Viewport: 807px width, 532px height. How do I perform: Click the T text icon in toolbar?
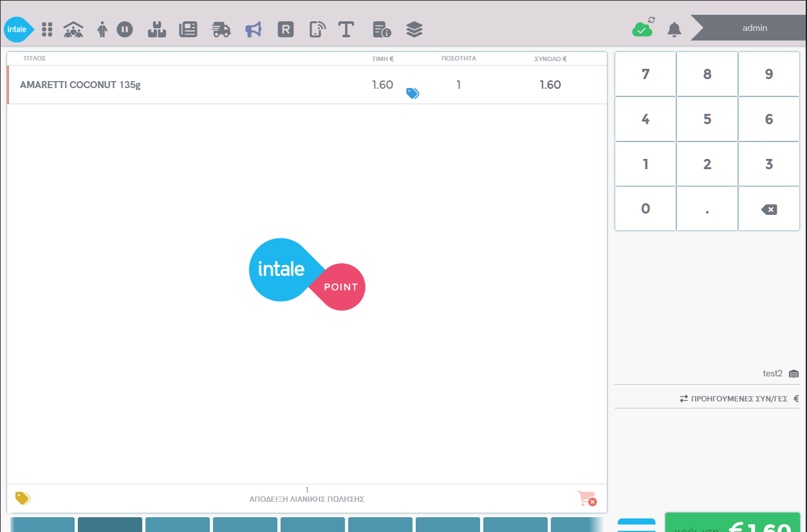346,29
